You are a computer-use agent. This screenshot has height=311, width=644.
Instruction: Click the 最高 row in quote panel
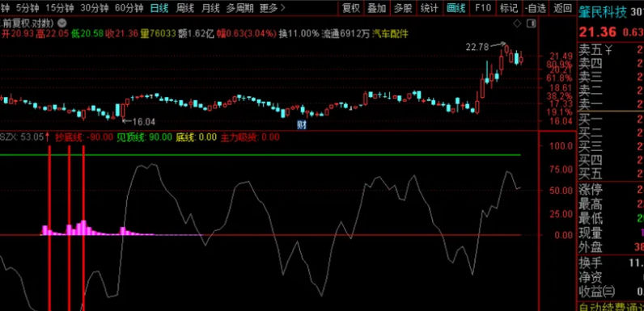pyautogui.click(x=611, y=204)
